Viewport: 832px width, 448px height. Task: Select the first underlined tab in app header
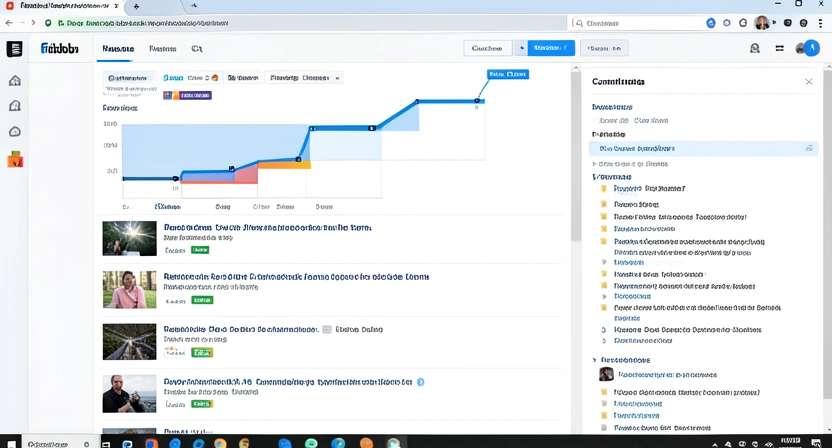(118, 49)
